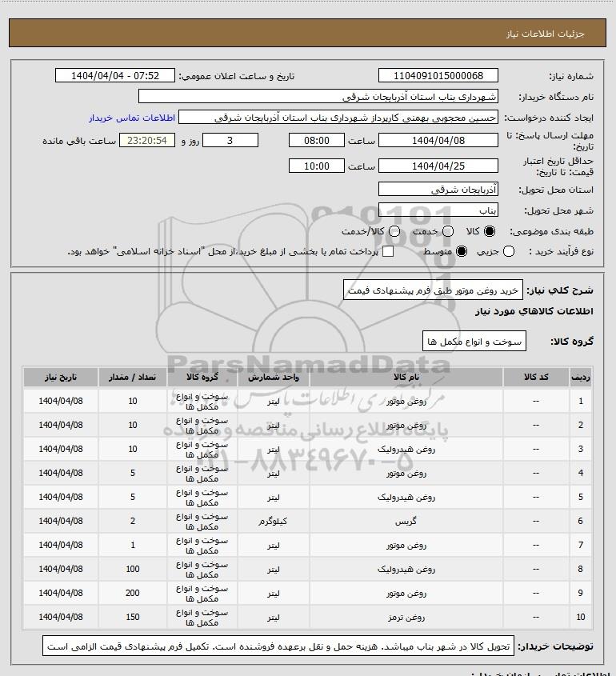Click the کد کالا column header
Image resolution: width=616 pixels, height=676 pixels.
(536, 377)
